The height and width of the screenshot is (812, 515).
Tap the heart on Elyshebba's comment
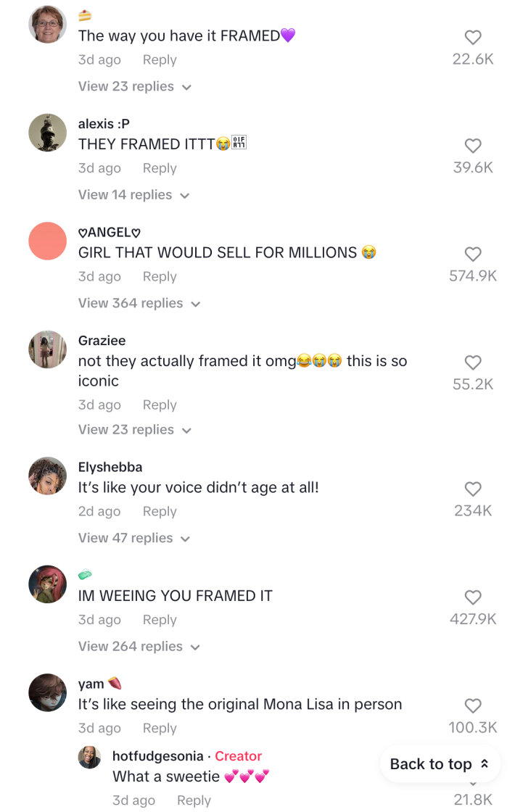[x=473, y=489]
